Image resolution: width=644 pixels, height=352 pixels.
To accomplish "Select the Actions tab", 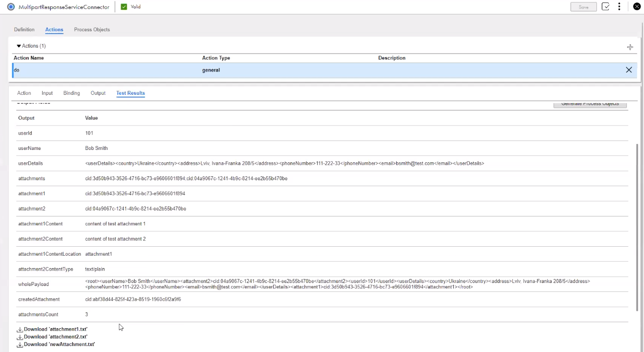I will coord(54,30).
